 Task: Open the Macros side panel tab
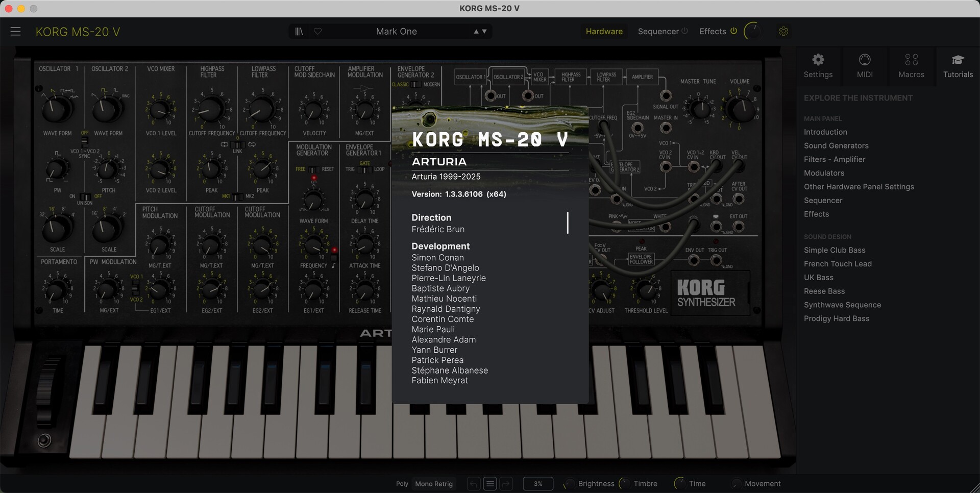click(x=911, y=66)
